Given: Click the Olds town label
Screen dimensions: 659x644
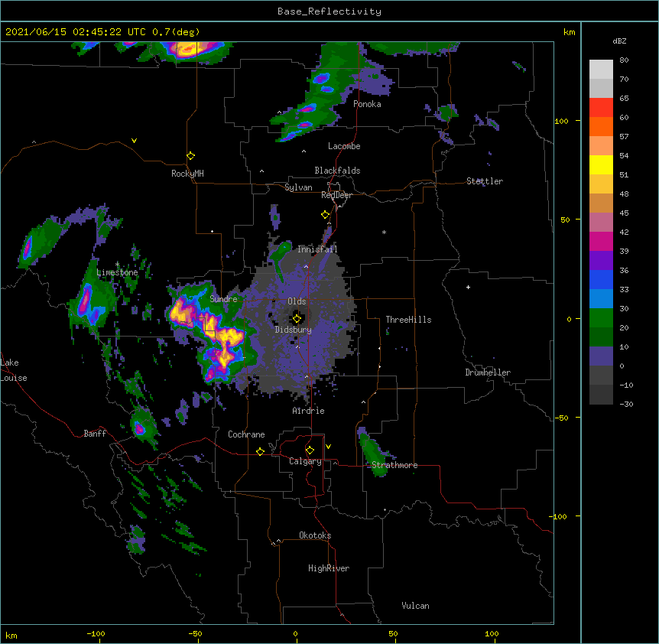Looking at the screenshot, I should point(297,301).
